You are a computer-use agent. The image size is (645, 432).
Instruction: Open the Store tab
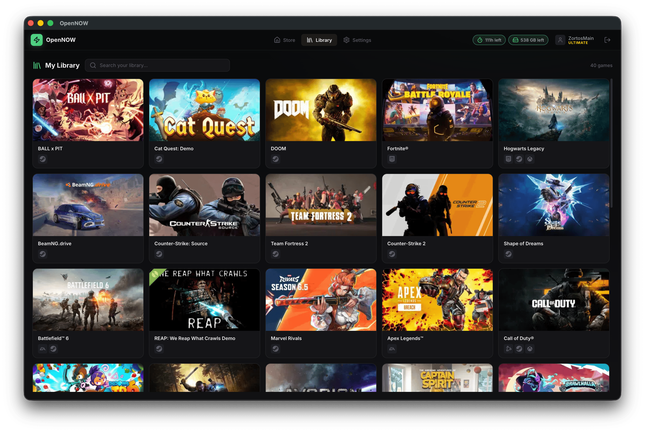click(x=284, y=40)
